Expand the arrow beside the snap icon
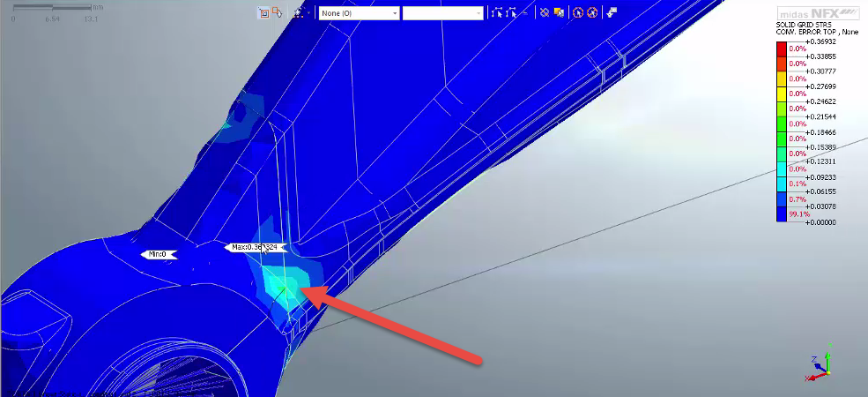Screen dimensions: 868x397 tap(308, 12)
